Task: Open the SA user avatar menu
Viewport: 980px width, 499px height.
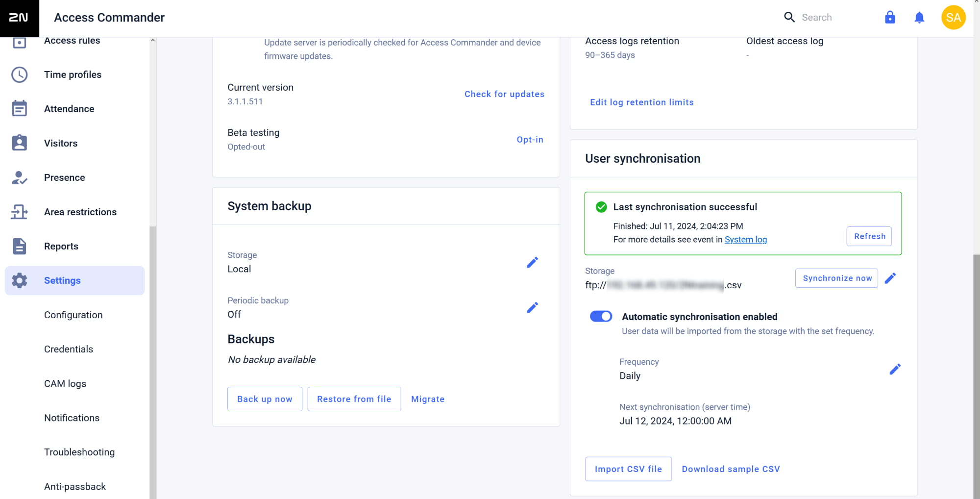Action: click(953, 18)
